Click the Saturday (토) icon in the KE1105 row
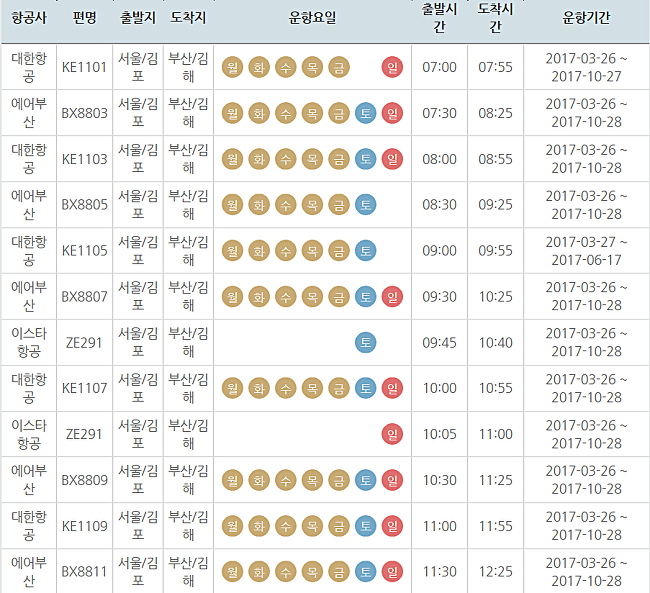Viewport: 650px width, 593px height. (366, 251)
